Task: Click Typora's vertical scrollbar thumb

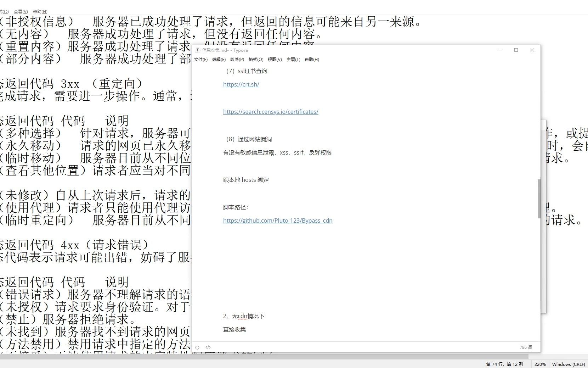Action: pos(539,199)
